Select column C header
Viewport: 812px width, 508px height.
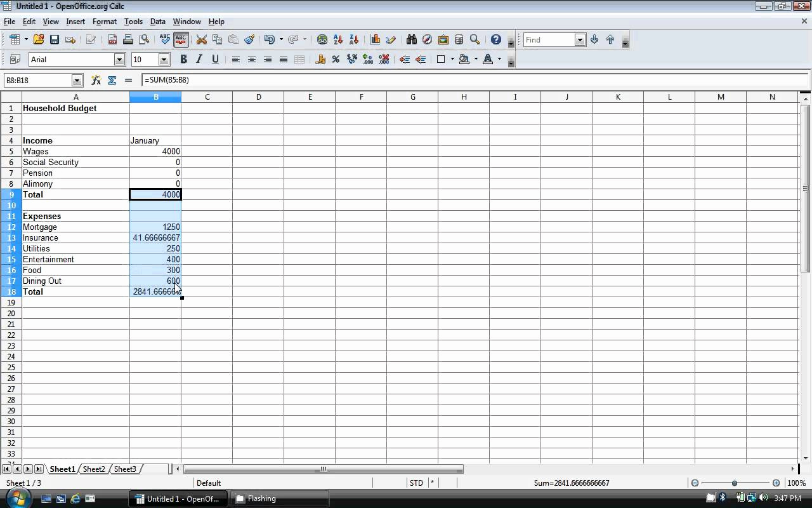207,97
